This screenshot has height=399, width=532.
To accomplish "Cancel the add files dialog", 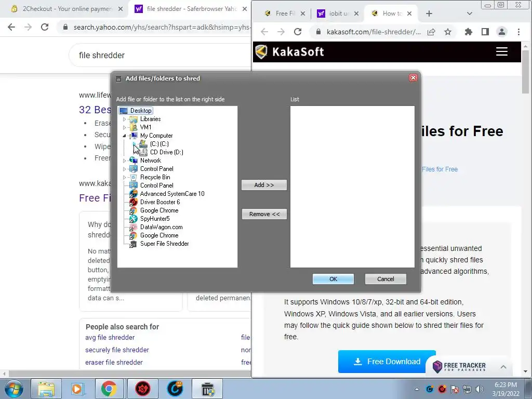I will tap(385, 279).
